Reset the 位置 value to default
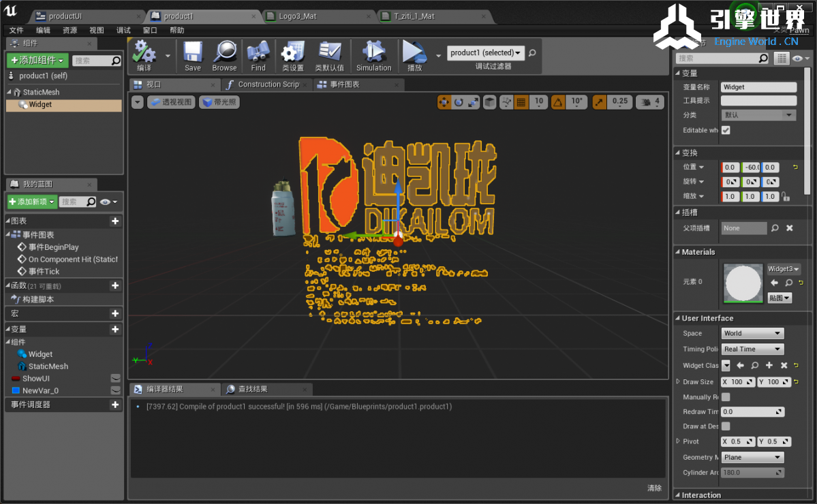Screen dimensions: 817x504 [796, 167]
